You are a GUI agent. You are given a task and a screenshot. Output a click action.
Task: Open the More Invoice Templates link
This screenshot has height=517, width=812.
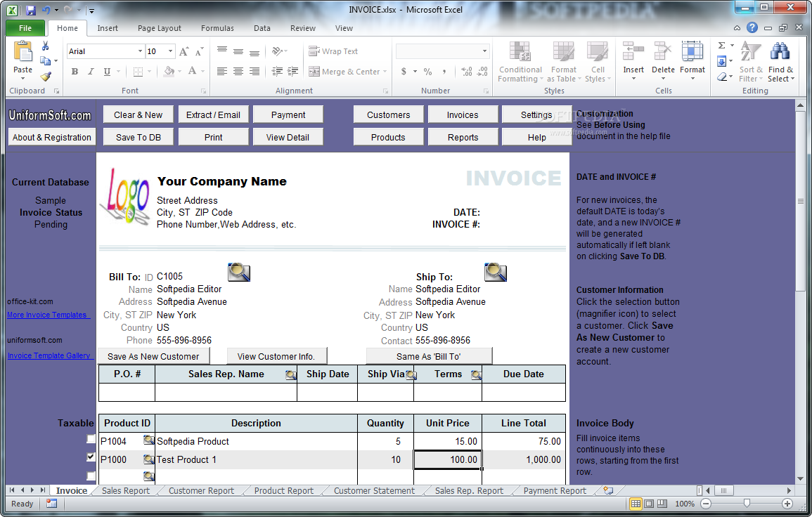[47, 315]
